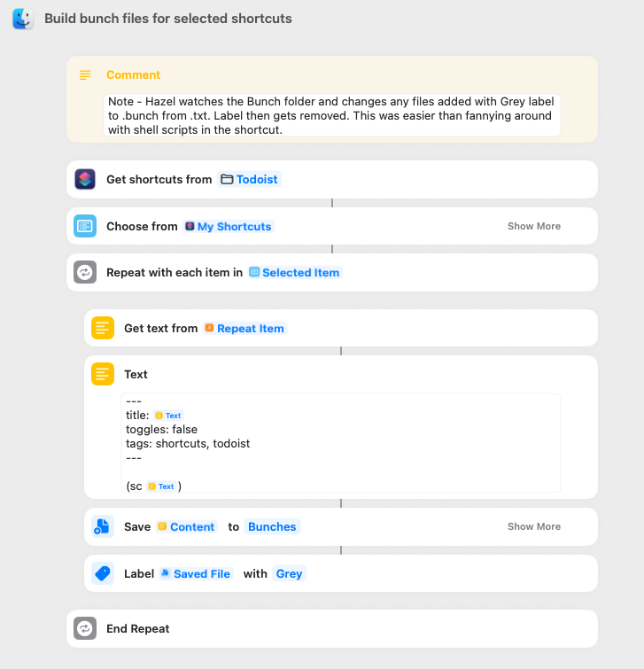This screenshot has width=644, height=669.
Task: Click the My Shortcuts variable token
Action: click(228, 226)
